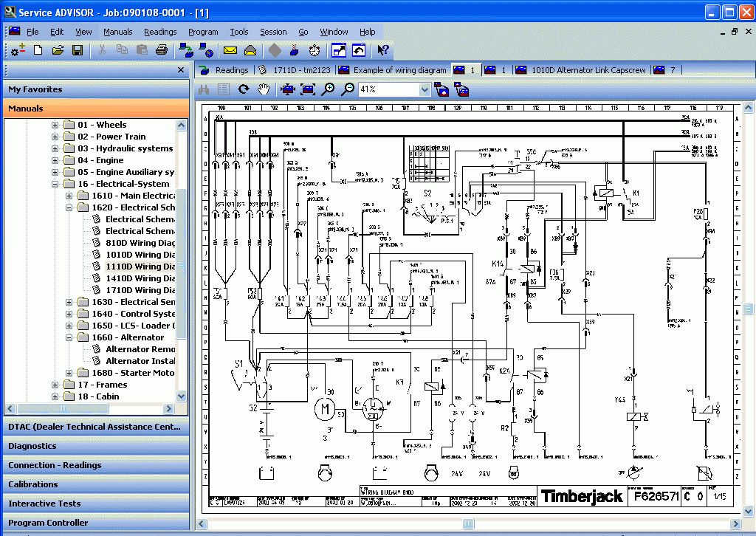Open the Tools menu

[x=238, y=32]
